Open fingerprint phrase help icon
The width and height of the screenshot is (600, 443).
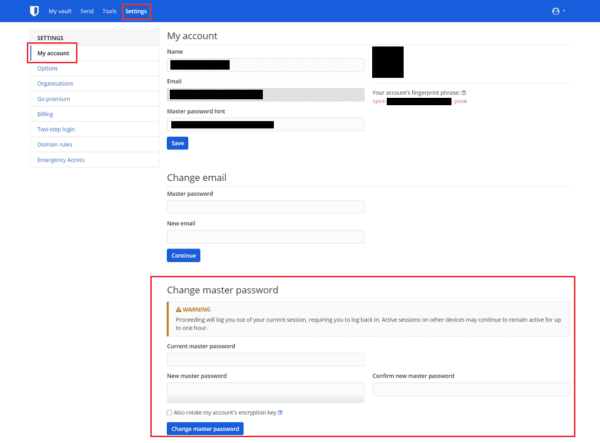coord(464,93)
